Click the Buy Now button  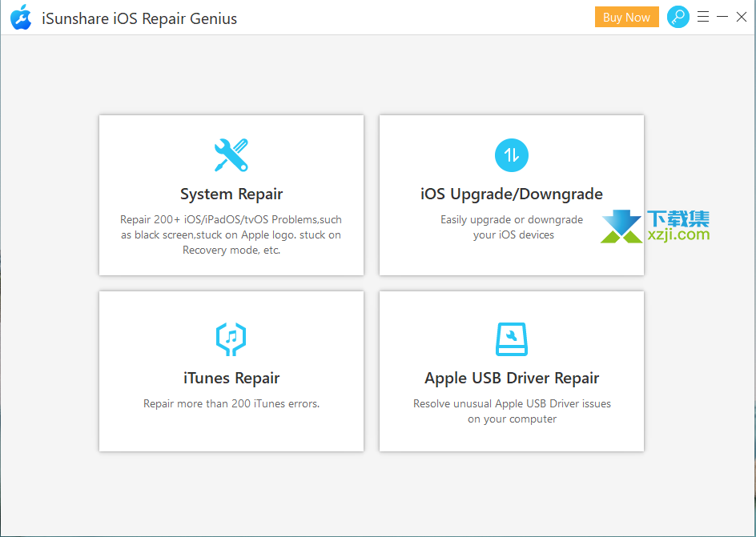pyautogui.click(x=627, y=18)
